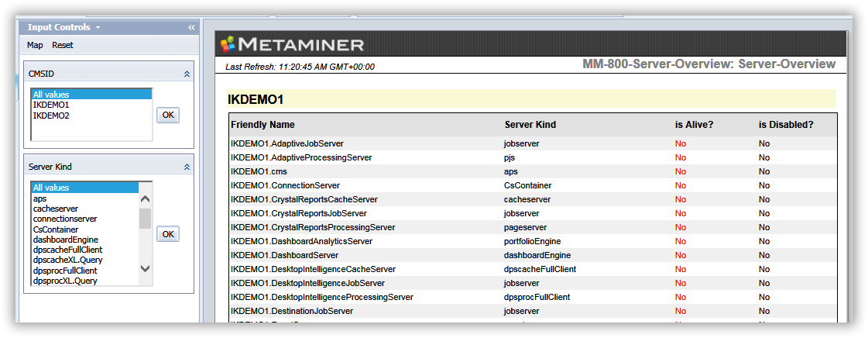The height and width of the screenshot is (338, 868).
Task: Click IKDEMO1.DashboardServer row name
Action: pos(284,256)
